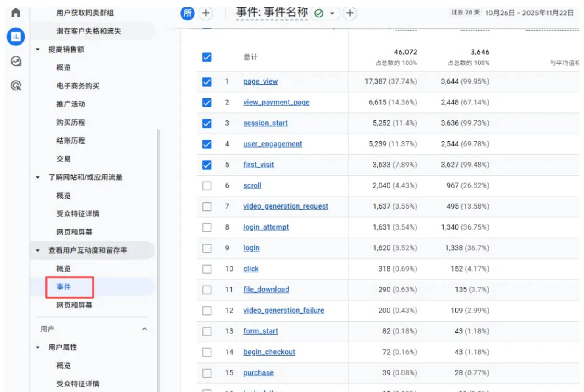Open the session_start event link
This screenshot has height=392, width=584.
coord(265,123)
